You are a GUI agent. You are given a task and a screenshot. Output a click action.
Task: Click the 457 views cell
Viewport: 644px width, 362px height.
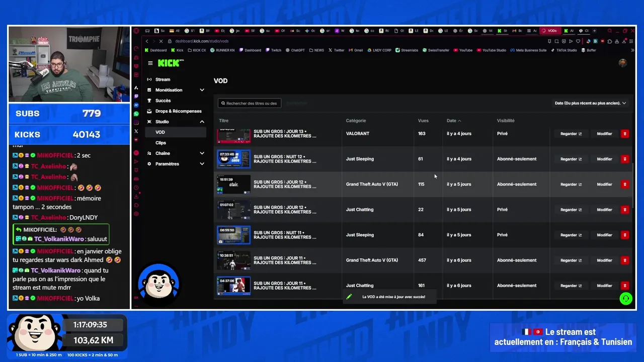pos(422,260)
